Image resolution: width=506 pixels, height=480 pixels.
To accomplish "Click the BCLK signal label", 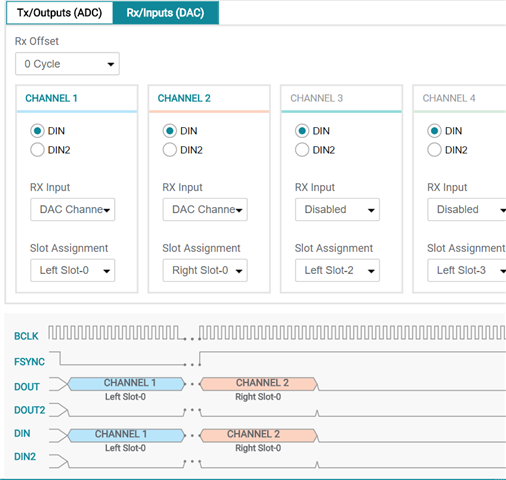I will pyautogui.click(x=26, y=336).
